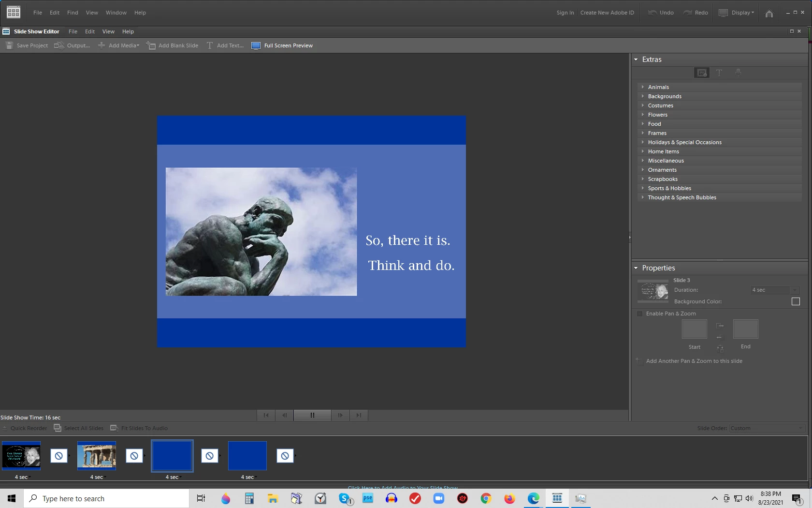Expand the Holidays & Special Occasions category

click(643, 142)
